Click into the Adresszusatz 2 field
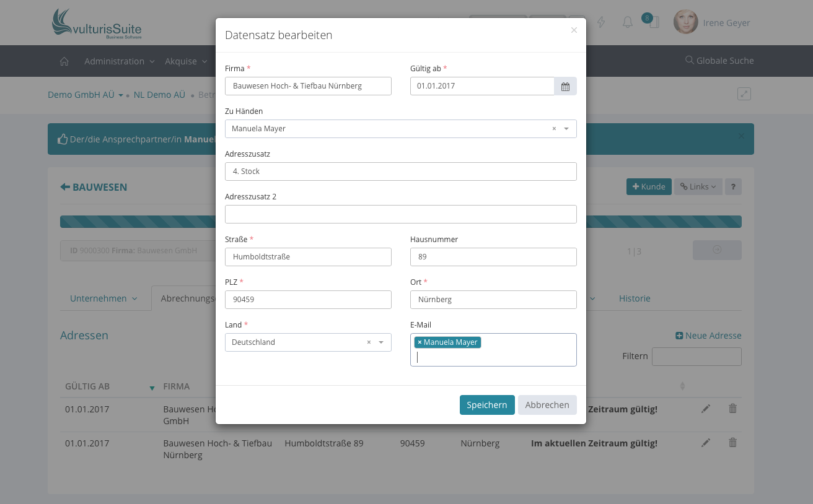Screen dimensions: 813x504 [400, 214]
